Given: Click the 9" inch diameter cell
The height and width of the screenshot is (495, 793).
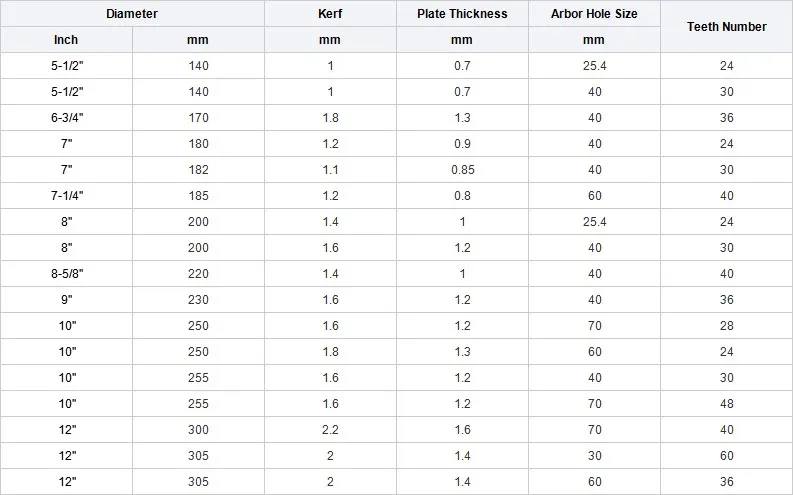Looking at the screenshot, I should click(x=66, y=300).
